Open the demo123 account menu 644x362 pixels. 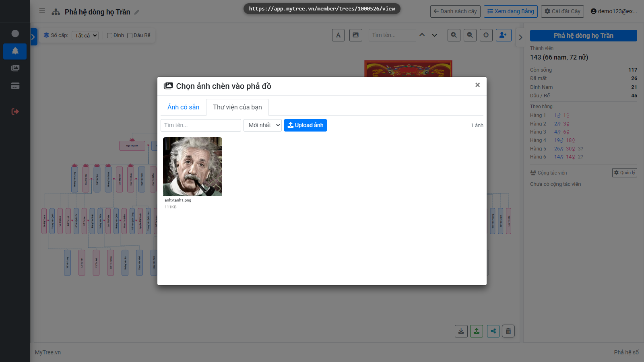pos(614,11)
